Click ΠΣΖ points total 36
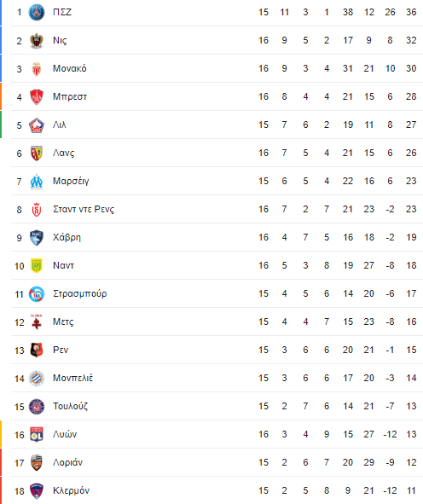The image size is (423, 504). pyautogui.click(x=411, y=12)
